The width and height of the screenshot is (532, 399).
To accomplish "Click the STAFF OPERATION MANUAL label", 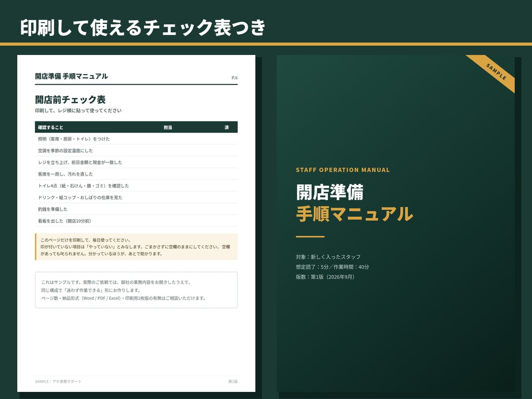I will [343, 170].
